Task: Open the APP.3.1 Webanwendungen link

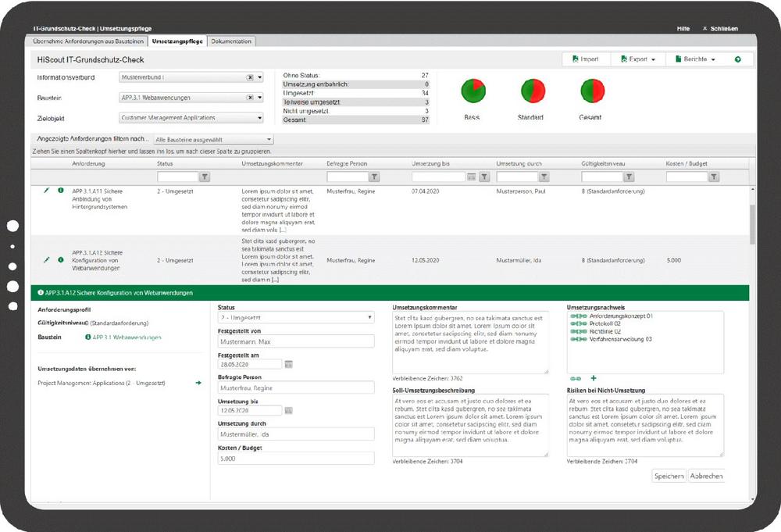Action: point(126,337)
